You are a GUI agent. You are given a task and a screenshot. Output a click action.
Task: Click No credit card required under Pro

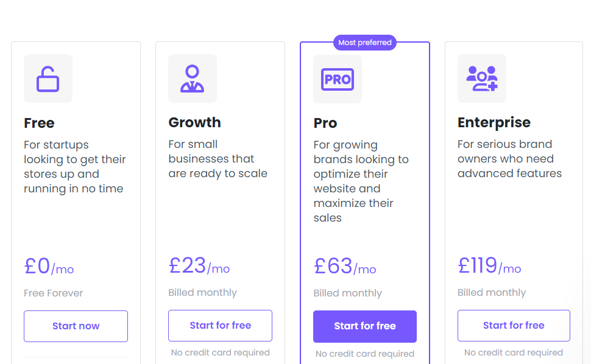coord(365,354)
